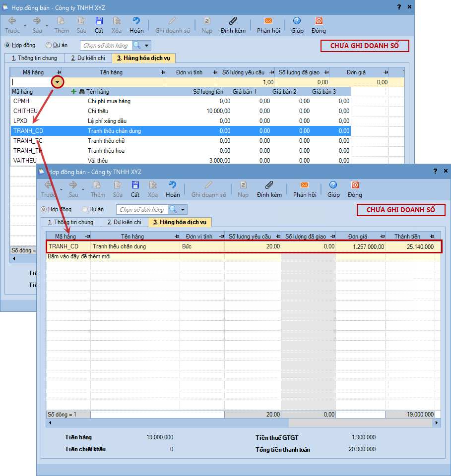Select Dự án radio button in back window
Viewport: 451px width, 476px height.
pos(49,45)
